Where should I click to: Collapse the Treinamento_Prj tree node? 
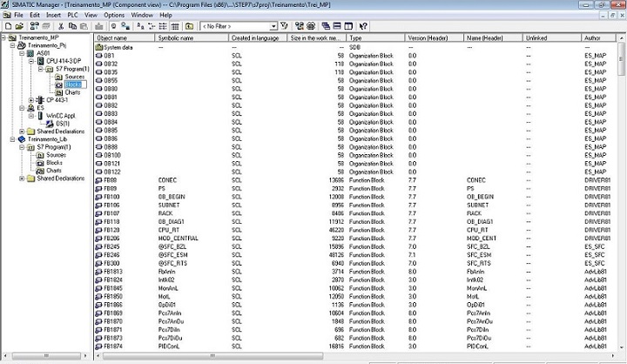pyautogui.click(x=13, y=45)
